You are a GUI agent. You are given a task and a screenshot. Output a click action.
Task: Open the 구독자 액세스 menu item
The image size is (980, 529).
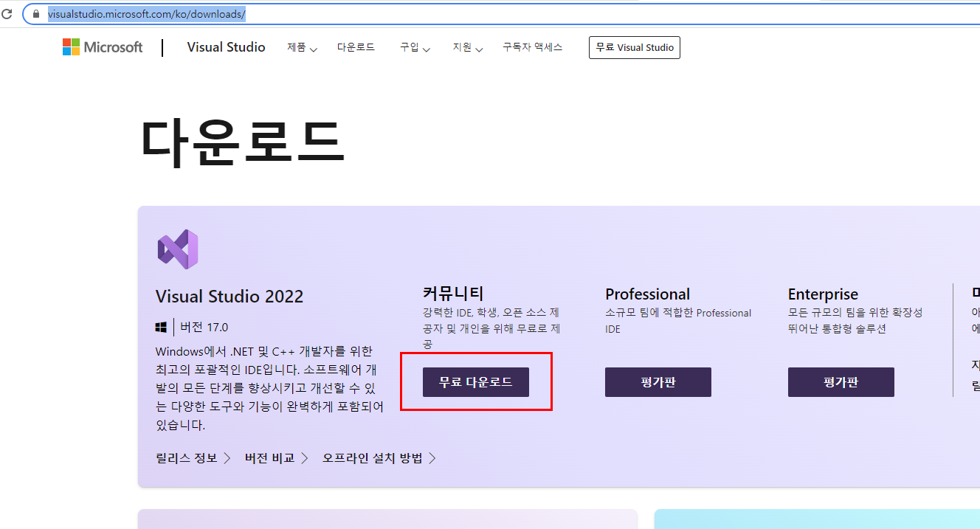[x=532, y=47]
